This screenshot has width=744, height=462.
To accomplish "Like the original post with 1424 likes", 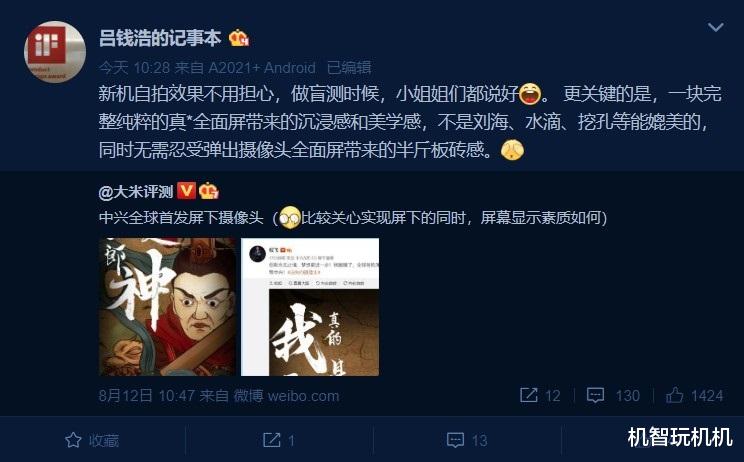I will click(x=694, y=395).
